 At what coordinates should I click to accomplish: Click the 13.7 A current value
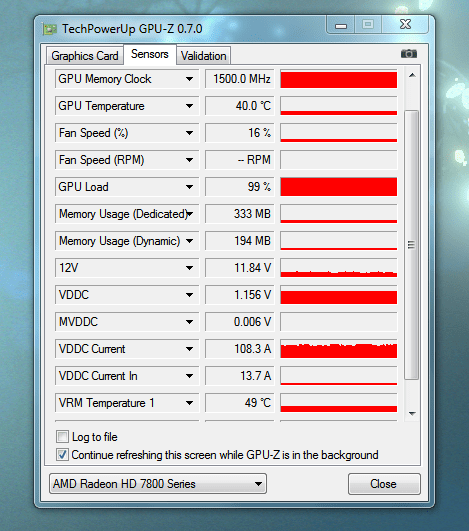click(239, 376)
